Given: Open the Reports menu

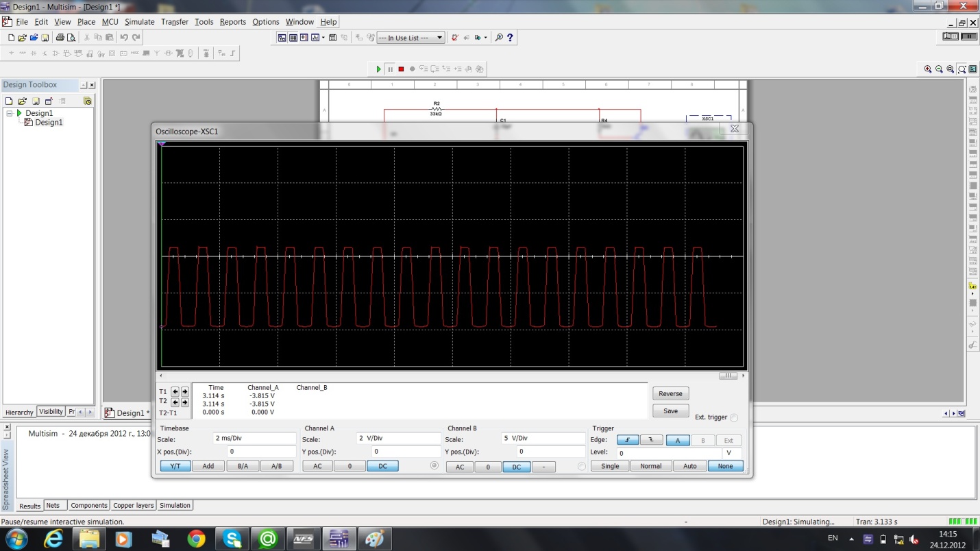Looking at the screenshot, I should (233, 22).
